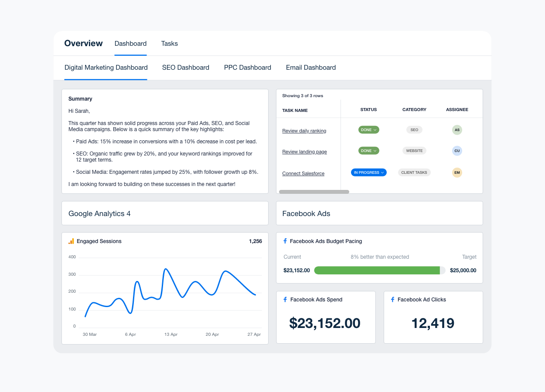Image resolution: width=545 pixels, height=392 pixels.
Task: Select the Digital Marketing Dashboard tab
Action: (106, 68)
